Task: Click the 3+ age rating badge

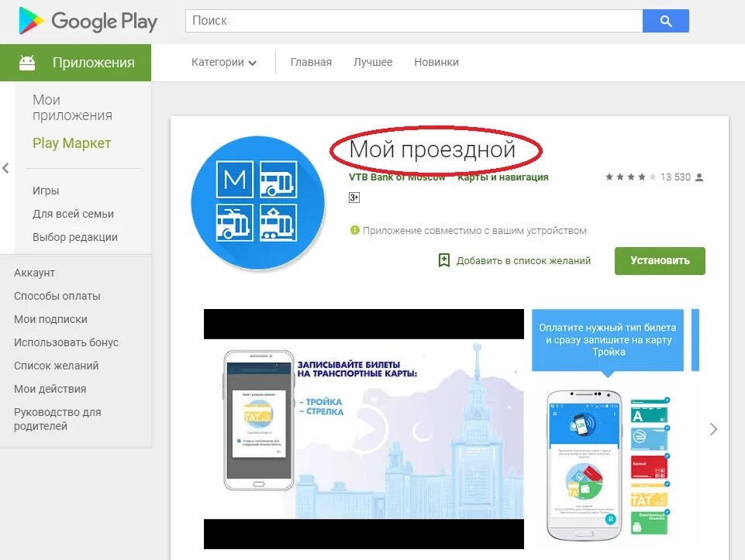Action: click(354, 198)
